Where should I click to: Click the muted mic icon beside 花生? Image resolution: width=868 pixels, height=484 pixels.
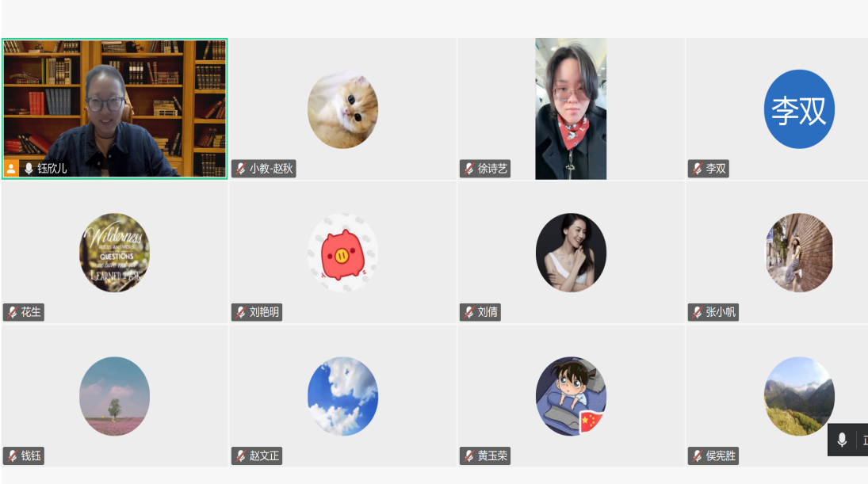[x=13, y=312]
